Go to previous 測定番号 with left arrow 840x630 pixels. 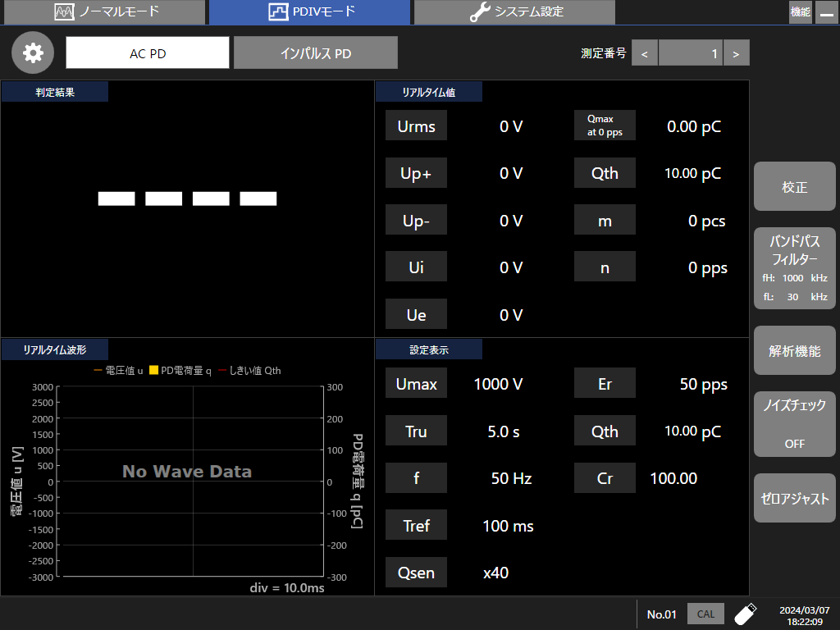click(645, 53)
